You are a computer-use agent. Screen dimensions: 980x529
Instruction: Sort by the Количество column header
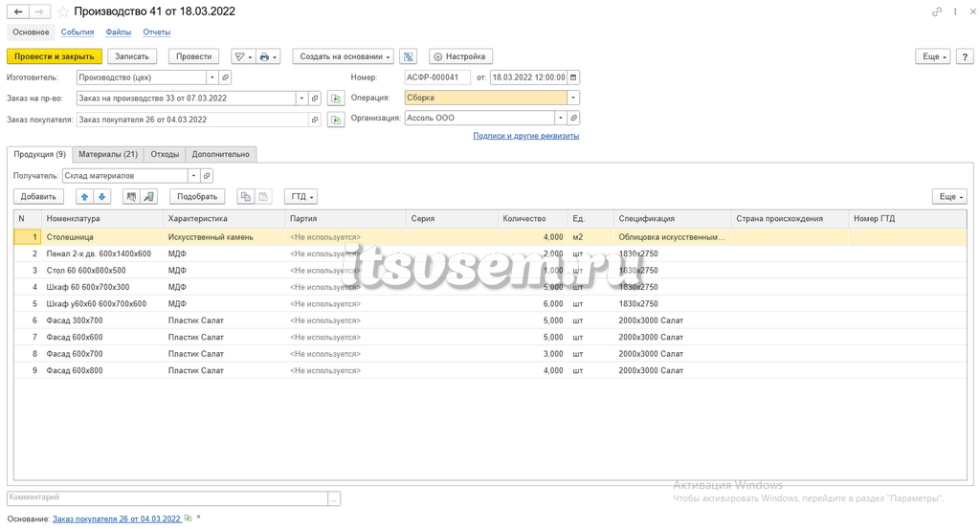532,219
